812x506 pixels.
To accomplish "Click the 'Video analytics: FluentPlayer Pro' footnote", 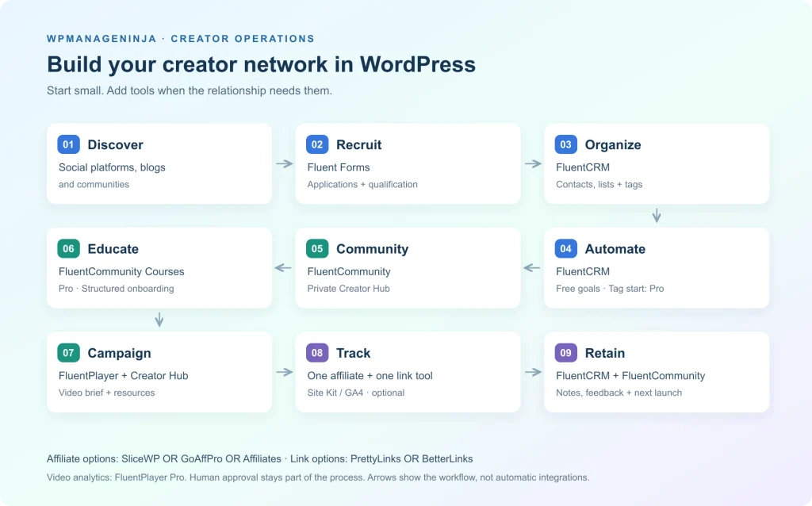I will tap(318, 477).
